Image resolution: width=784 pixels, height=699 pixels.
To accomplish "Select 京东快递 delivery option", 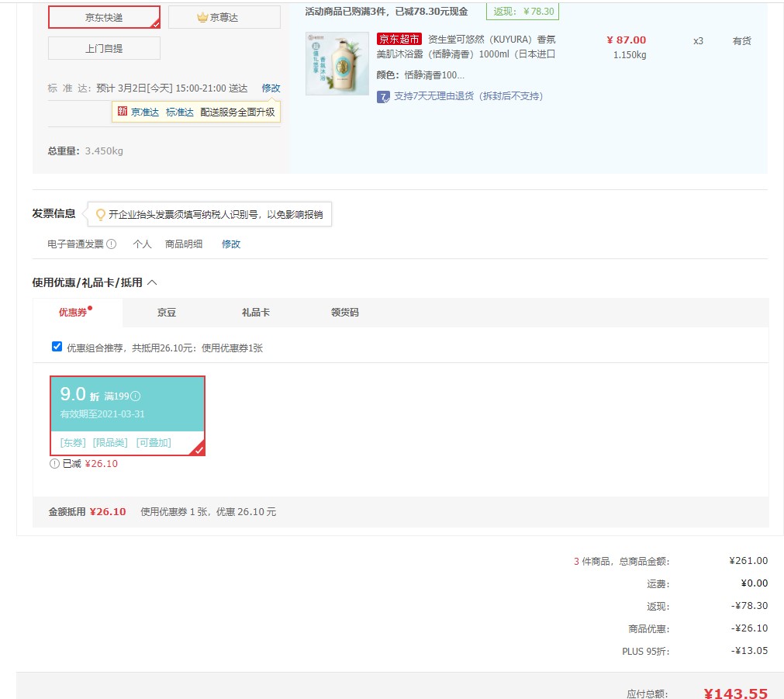I will (104, 18).
